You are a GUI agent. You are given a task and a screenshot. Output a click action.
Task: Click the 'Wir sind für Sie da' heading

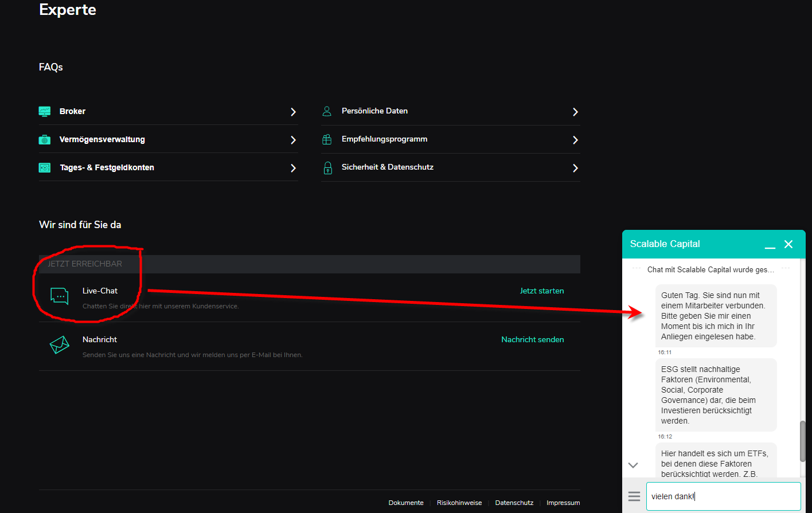(x=80, y=225)
